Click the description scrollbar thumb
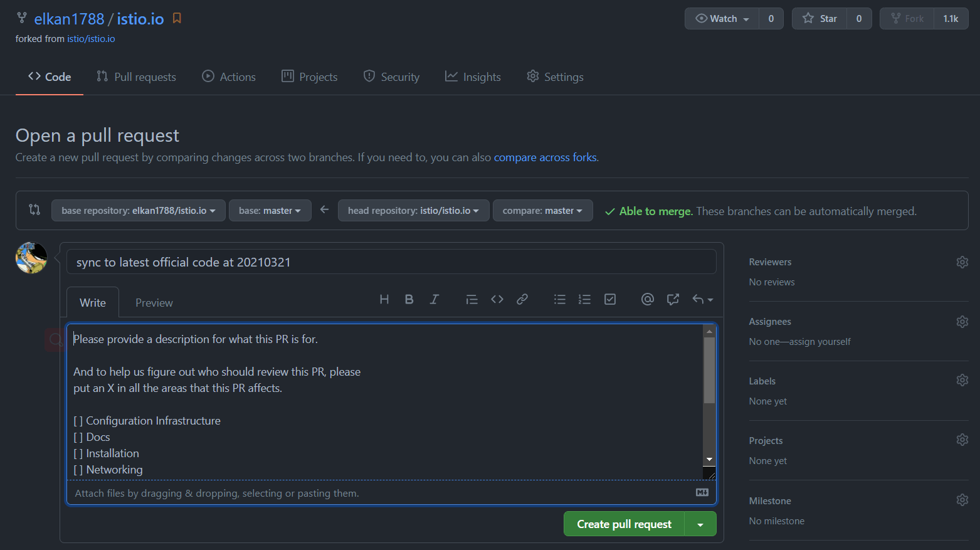 click(709, 370)
